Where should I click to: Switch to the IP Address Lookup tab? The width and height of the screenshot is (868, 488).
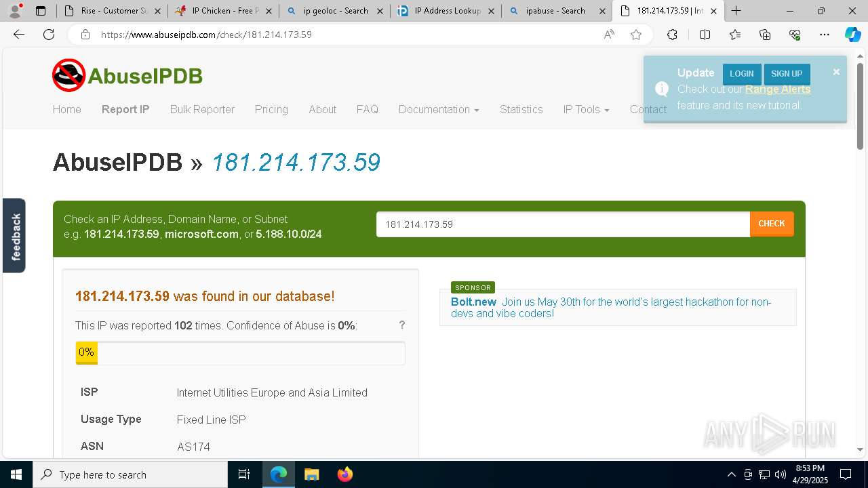coord(446,11)
